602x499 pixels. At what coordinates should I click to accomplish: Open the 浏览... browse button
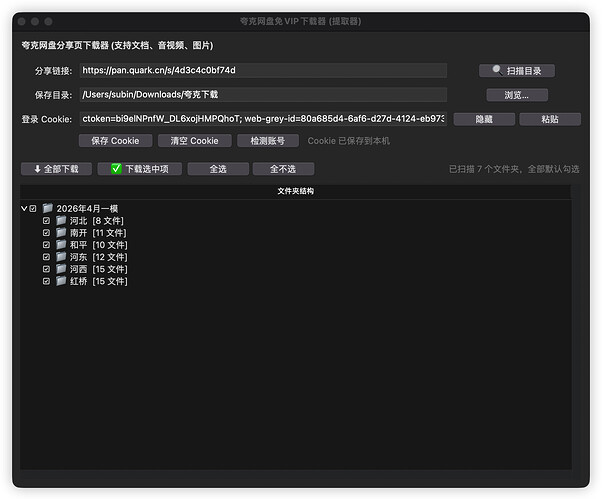[517, 95]
